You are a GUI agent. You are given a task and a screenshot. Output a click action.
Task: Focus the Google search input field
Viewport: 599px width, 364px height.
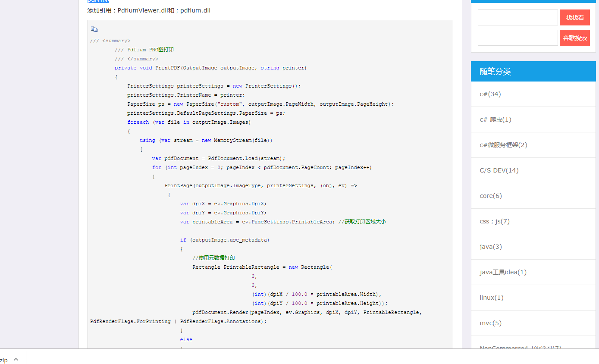518,38
